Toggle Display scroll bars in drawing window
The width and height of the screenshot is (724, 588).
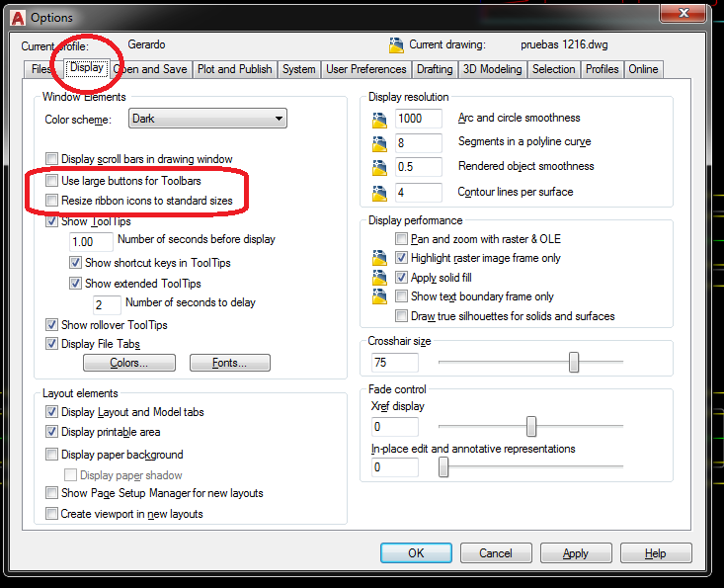(51, 159)
